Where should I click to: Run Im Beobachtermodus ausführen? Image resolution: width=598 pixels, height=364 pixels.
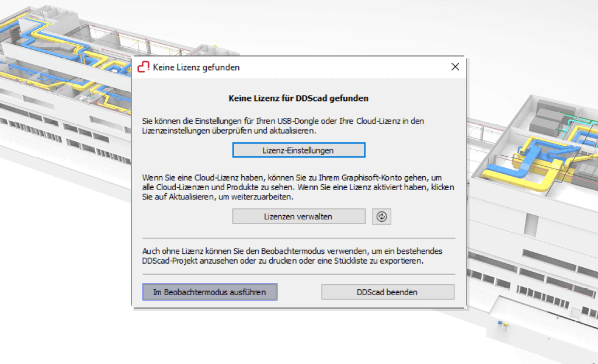210,292
